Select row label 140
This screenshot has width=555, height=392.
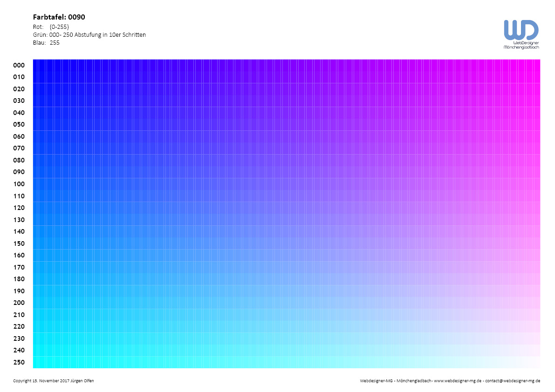point(19,231)
